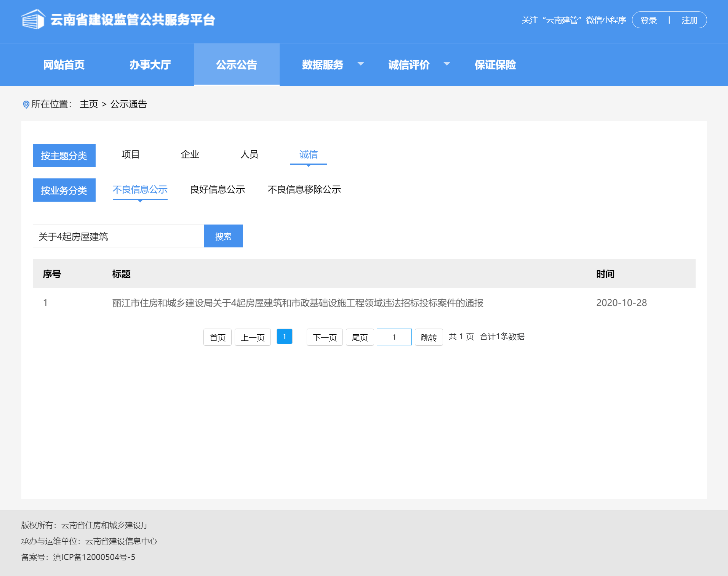Go to the 办事大厅 navigation item
Image resolution: width=728 pixels, height=576 pixels.
(x=150, y=65)
